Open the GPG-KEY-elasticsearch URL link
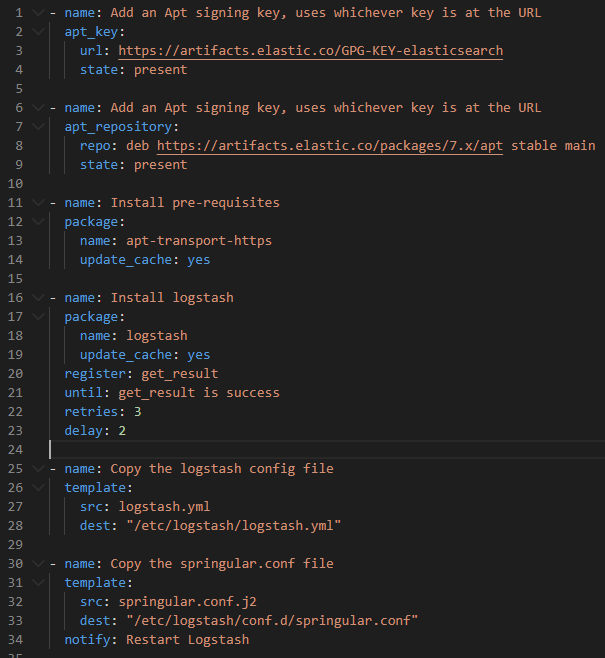Image resolution: width=605 pixels, height=658 pixels. (310, 51)
